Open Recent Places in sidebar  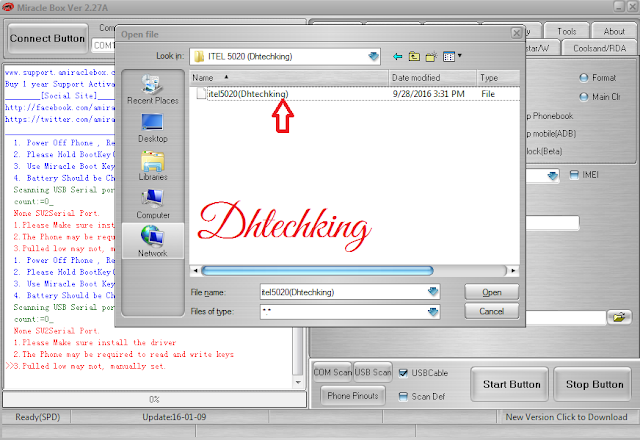pos(153,89)
